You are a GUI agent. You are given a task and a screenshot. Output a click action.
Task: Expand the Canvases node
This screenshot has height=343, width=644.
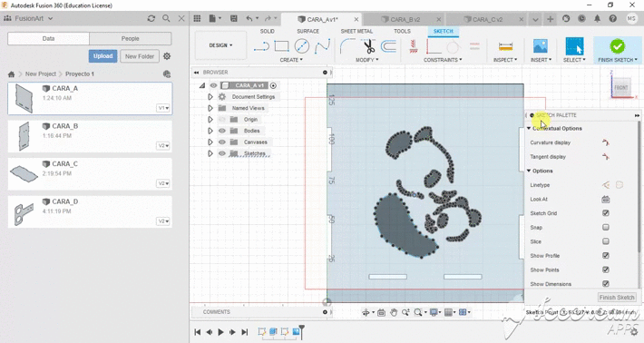[x=210, y=142]
